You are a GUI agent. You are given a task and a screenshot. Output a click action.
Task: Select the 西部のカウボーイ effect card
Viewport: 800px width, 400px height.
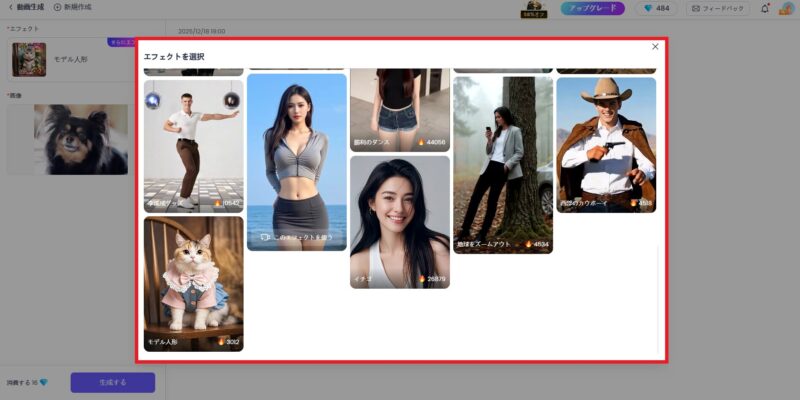pyautogui.click(x=606, y=144)
